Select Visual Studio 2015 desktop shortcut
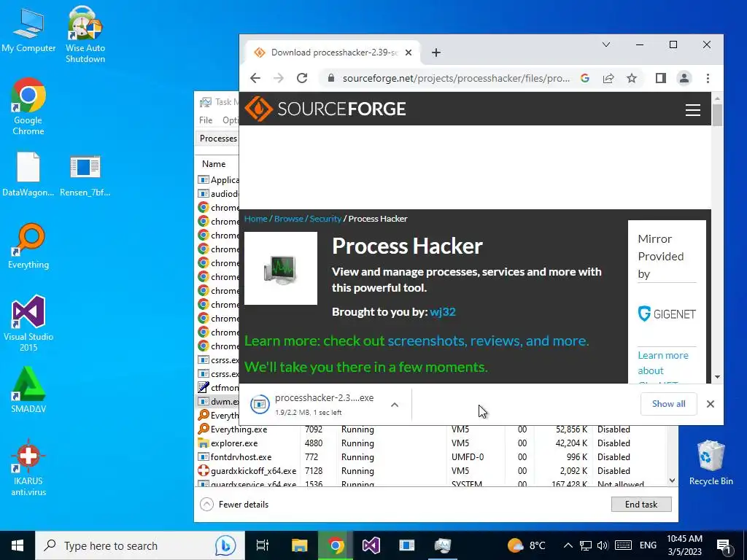Screen dimensions: 747x560 [28, 323]
